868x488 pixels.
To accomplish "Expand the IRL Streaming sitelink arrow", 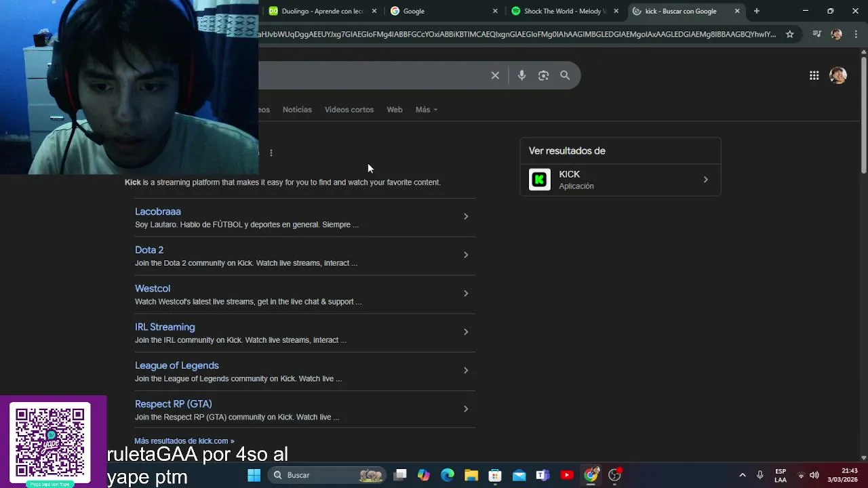I will pyautogui.click(x=466, y=331).
